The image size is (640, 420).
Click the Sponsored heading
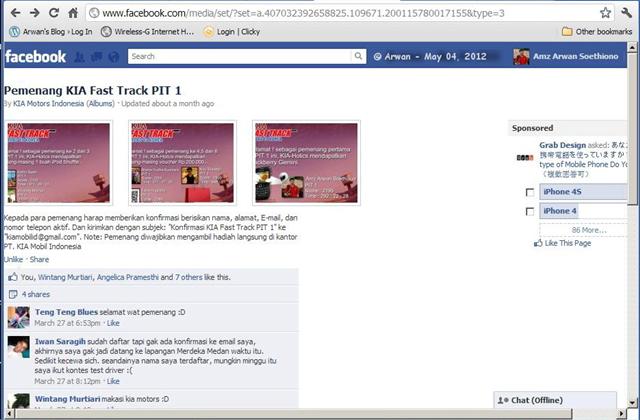533,128
